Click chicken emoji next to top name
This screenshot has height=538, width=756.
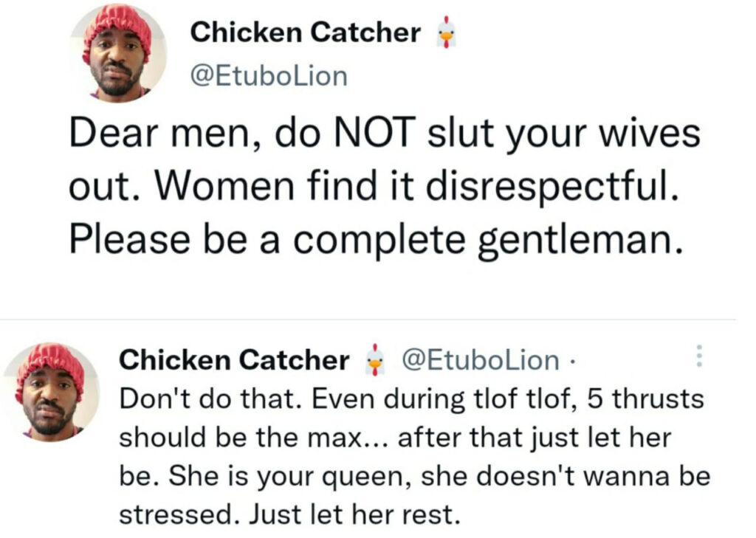click(447, 32)
